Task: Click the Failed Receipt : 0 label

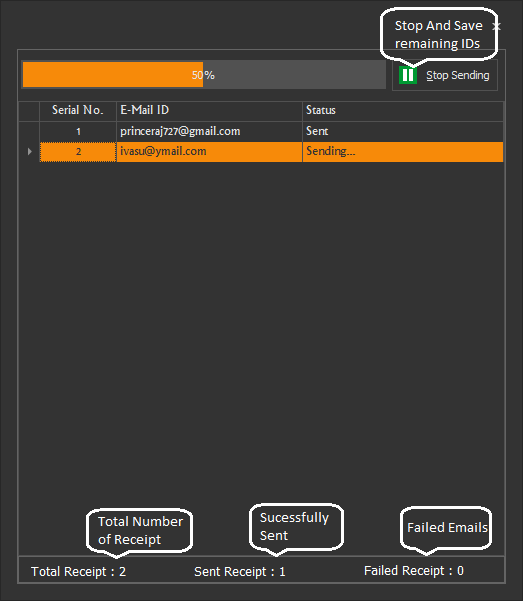Action: coord(414,571)
